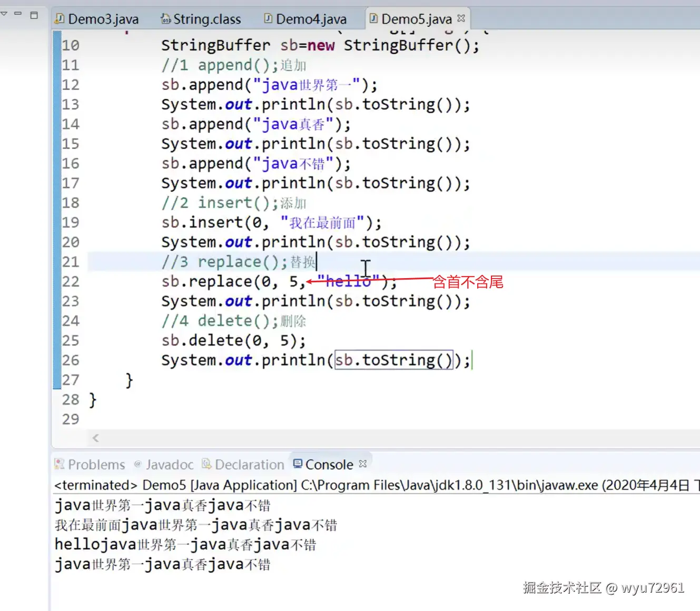Click the Javadoc @ icon
The image size is (700, 611).
tap(138, 464)
